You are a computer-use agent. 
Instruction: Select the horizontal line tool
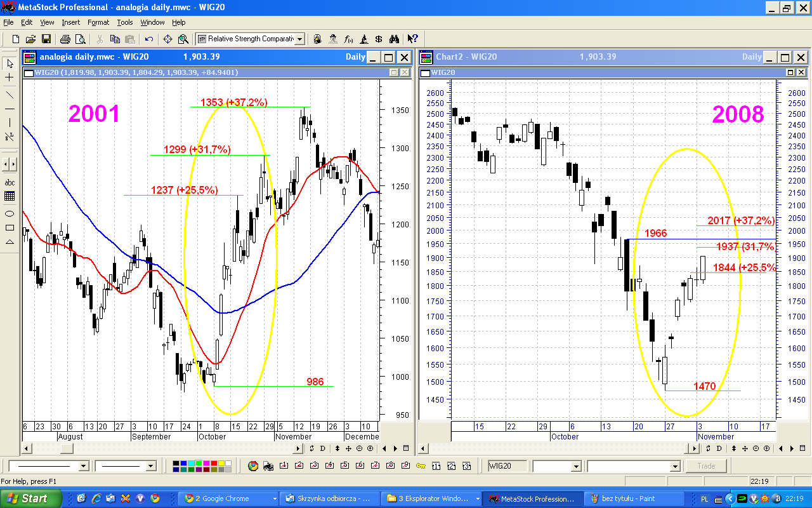click(10, 109)
